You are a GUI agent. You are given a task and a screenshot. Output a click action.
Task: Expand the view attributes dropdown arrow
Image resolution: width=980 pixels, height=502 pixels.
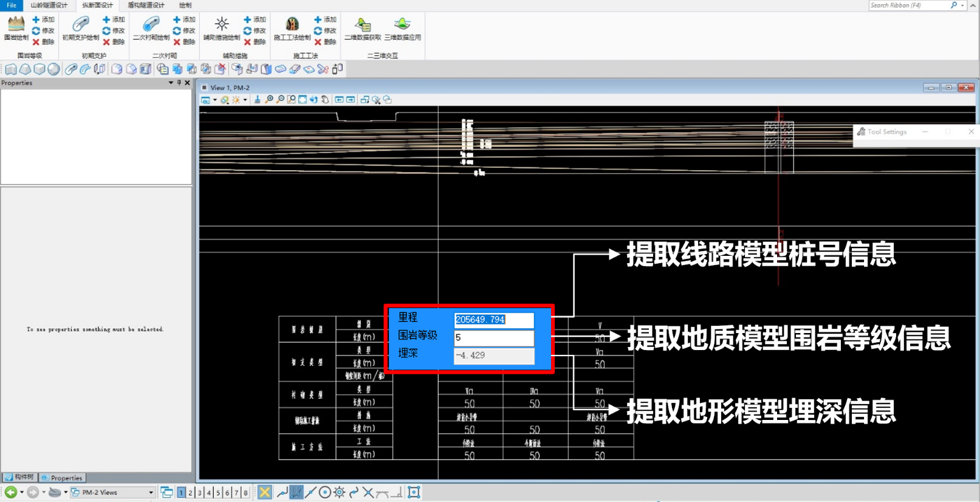click(x=214, y=100)
